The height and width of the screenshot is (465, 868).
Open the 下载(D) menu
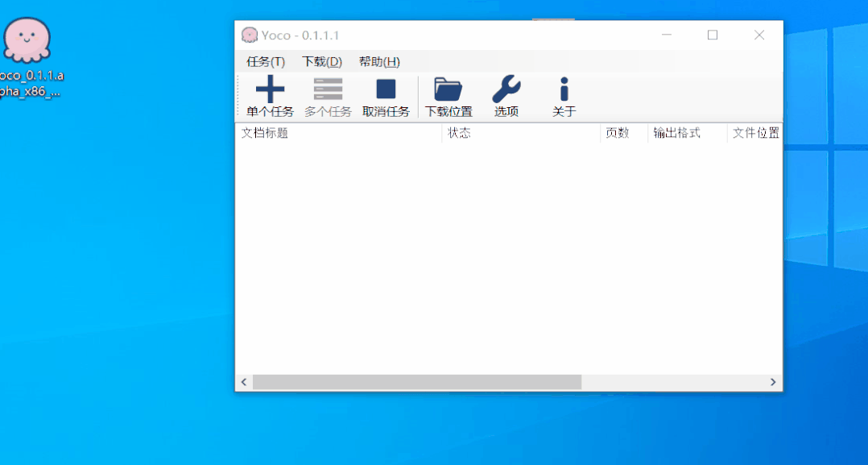coord(322,62)
